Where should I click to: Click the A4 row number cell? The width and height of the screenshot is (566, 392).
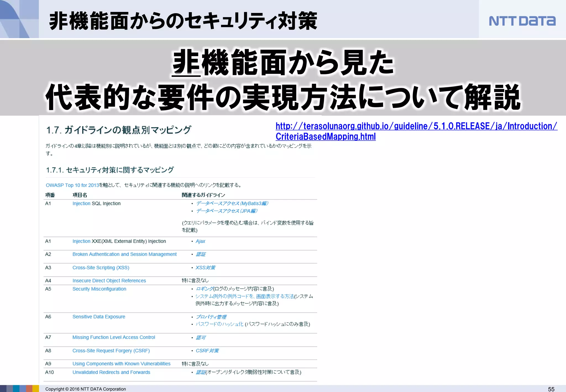coord(48,281)
